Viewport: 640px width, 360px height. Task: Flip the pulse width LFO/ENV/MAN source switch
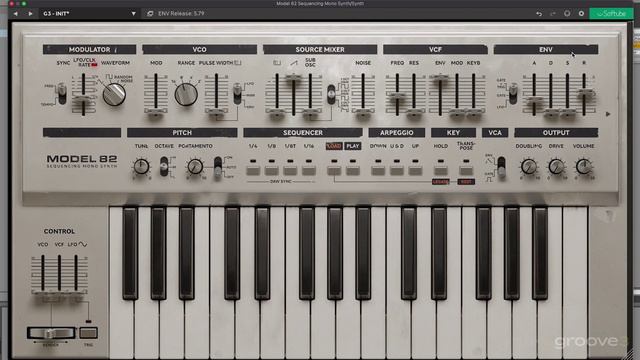237,94
